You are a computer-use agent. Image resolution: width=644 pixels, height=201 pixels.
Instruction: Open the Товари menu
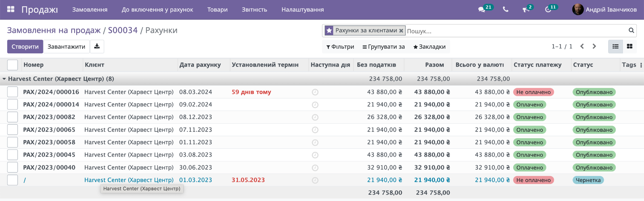tap(217, 10)
